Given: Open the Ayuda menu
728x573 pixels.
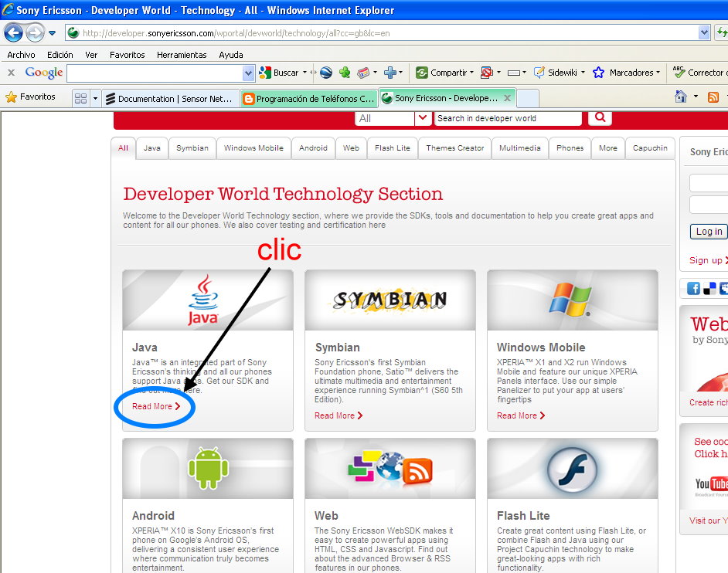Looking at the screenshot, I should 231,55.
